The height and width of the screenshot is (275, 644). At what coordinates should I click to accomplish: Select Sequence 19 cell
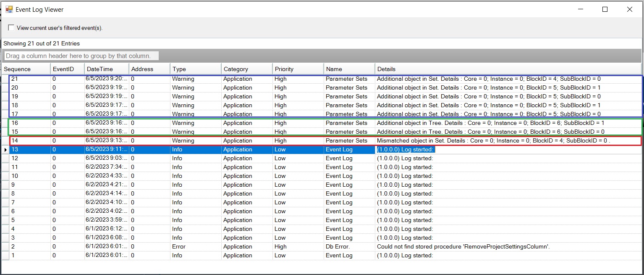30,96
